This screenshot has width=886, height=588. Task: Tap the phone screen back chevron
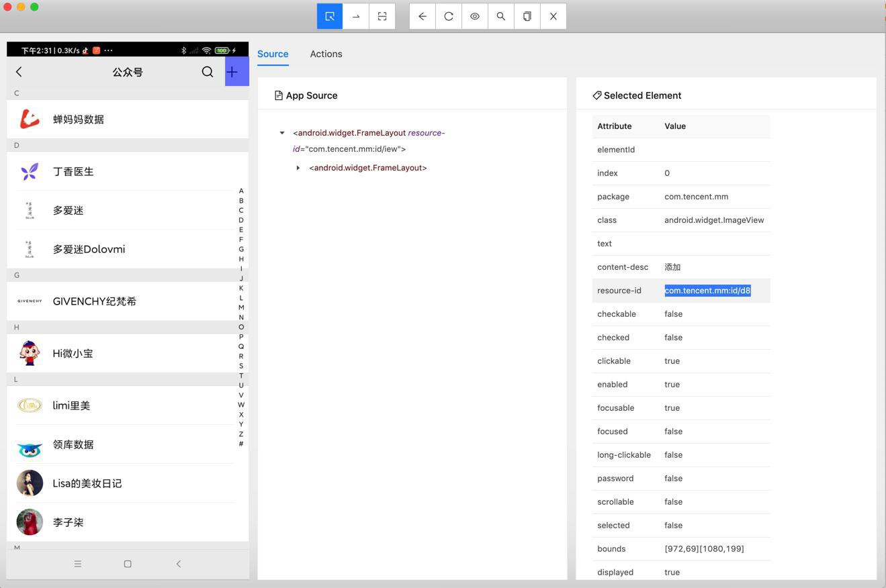pyautogui.click(x=19, y=72)
